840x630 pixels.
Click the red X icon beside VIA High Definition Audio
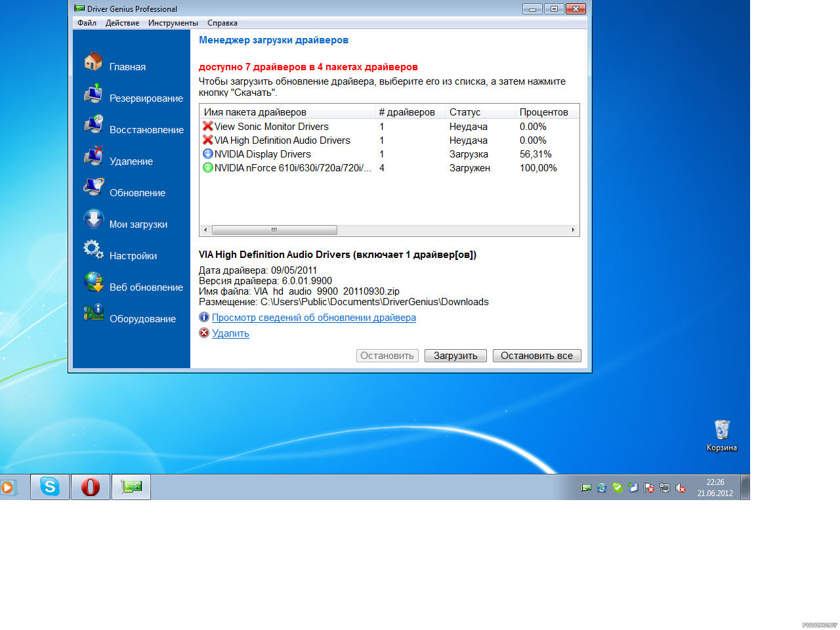point(207,140)
